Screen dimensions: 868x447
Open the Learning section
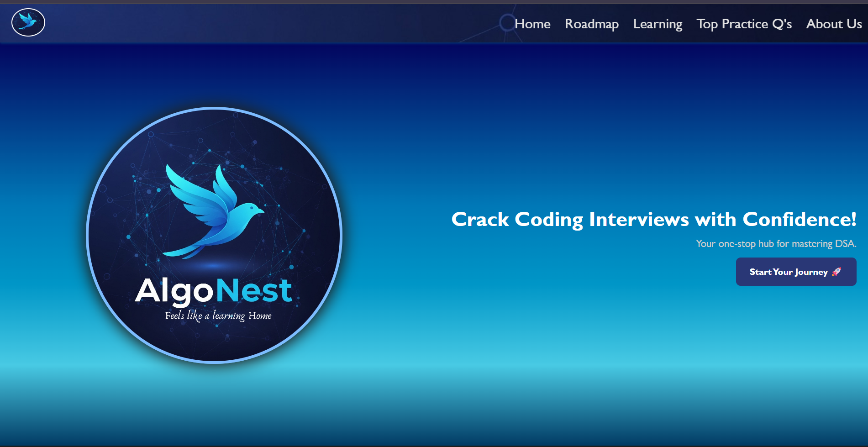coord(658,24)
